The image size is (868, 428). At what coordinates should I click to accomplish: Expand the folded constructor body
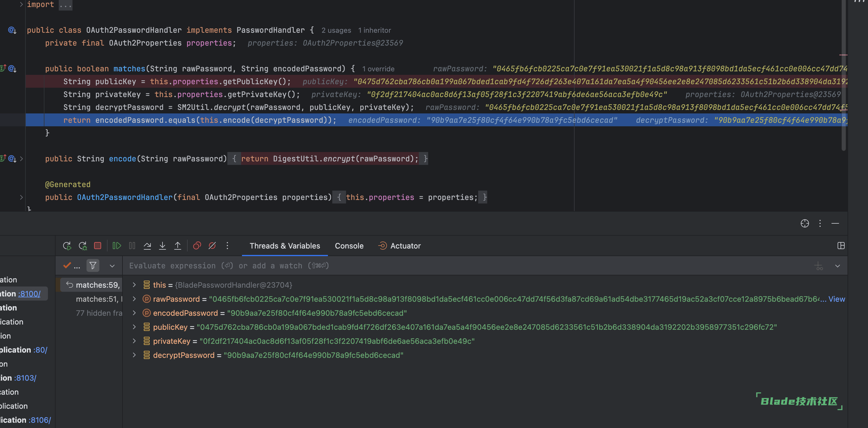21,198
